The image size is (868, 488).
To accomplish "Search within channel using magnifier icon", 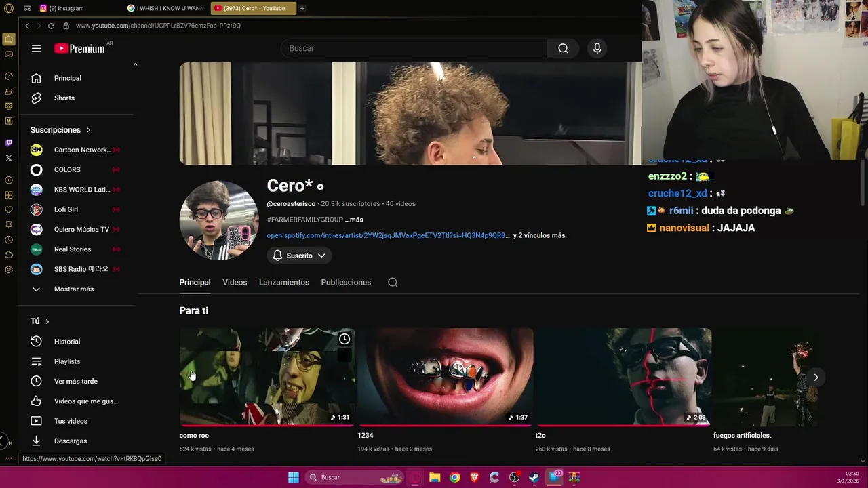I will coord(393,283).
